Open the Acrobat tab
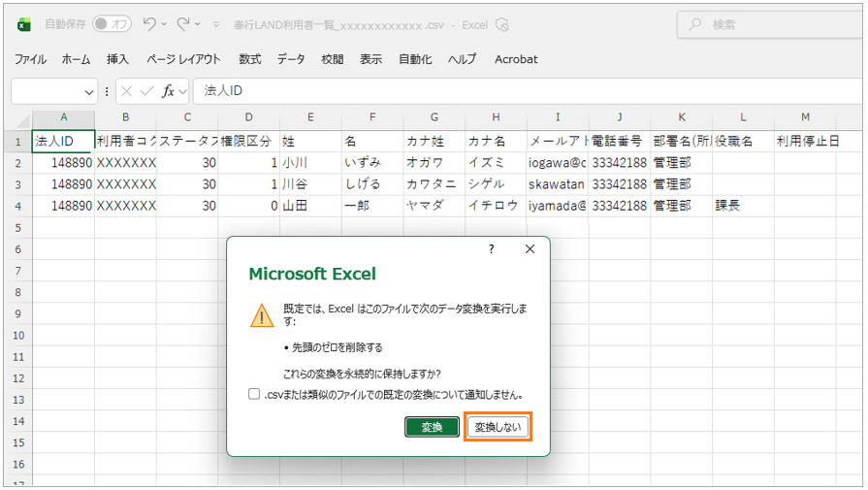 point(516,59)
